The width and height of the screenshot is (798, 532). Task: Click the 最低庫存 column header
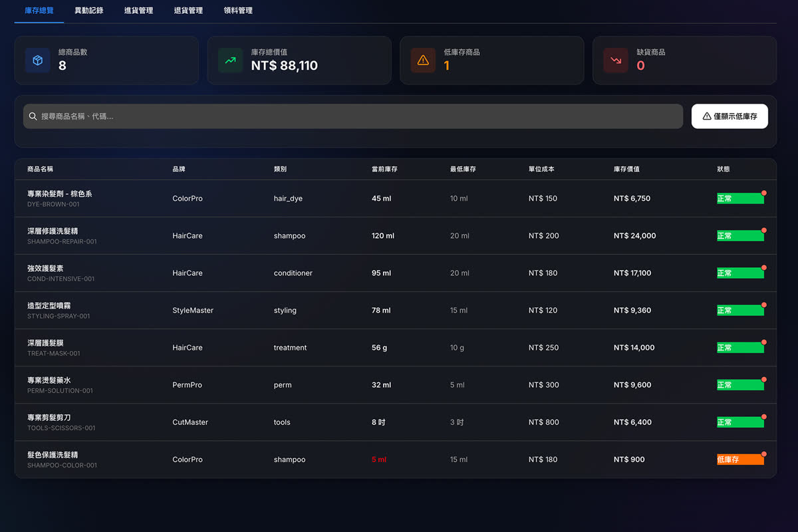[463, 170]
